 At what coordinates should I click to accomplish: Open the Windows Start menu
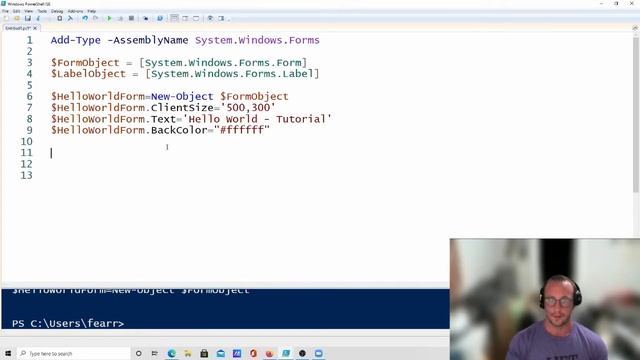point(8,353)
